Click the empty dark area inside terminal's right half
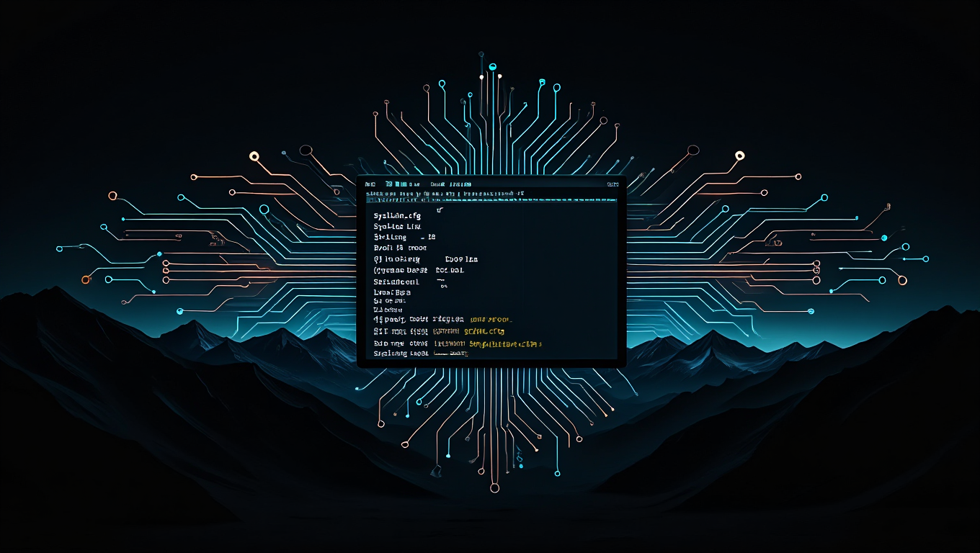The height and width of the screenshot is (553, 980). pyautogui.click(x=562, y=274)
